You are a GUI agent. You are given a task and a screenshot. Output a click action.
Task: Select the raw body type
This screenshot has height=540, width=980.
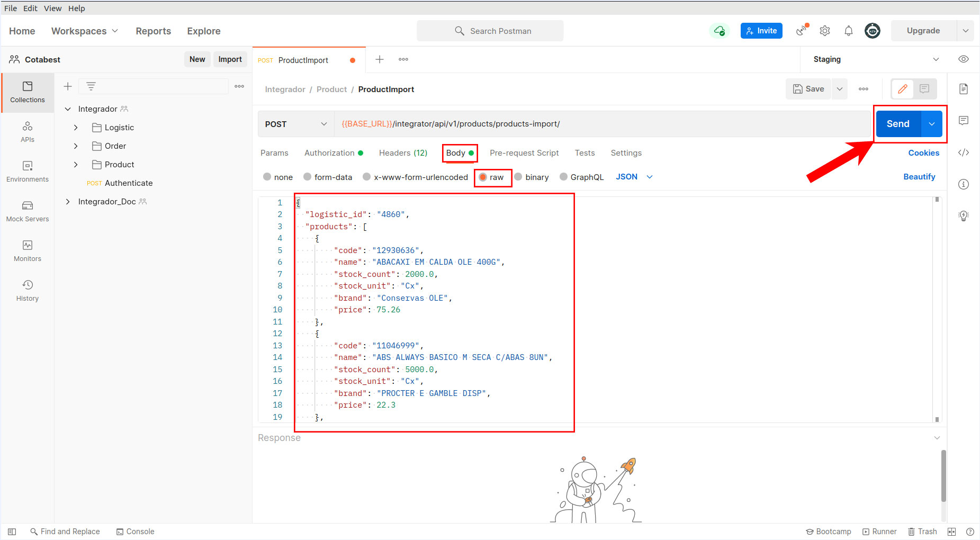click(483, 177)
